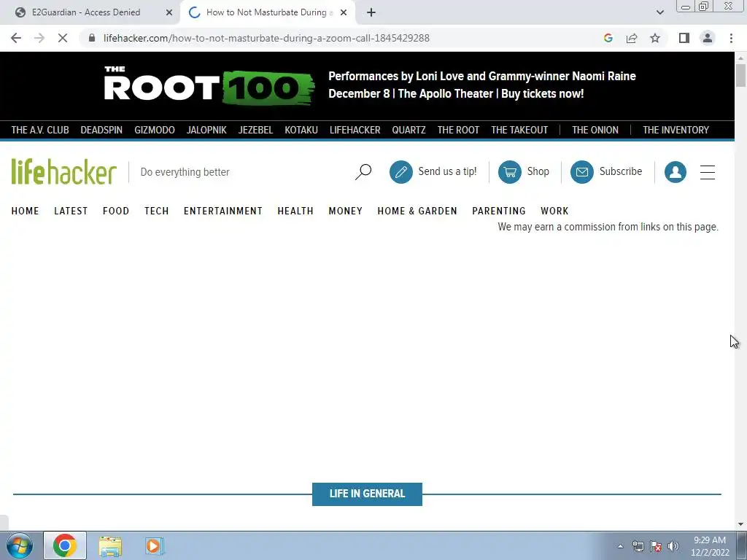Screen dimensions: 747x560
Task: Open the Gizmodo network link
Action: click(155, 130)
